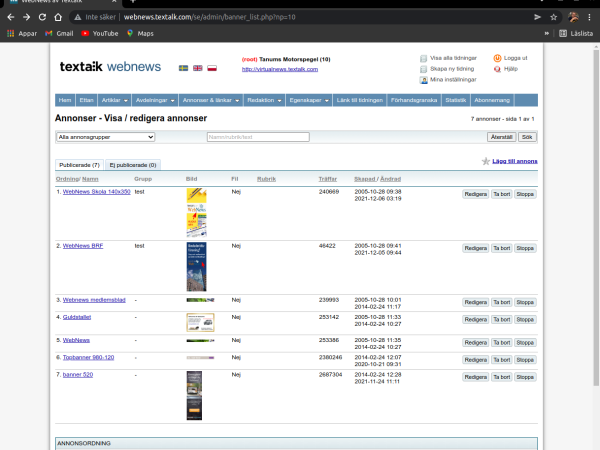Expand the Egenskaper menu

tap(309, 100)
